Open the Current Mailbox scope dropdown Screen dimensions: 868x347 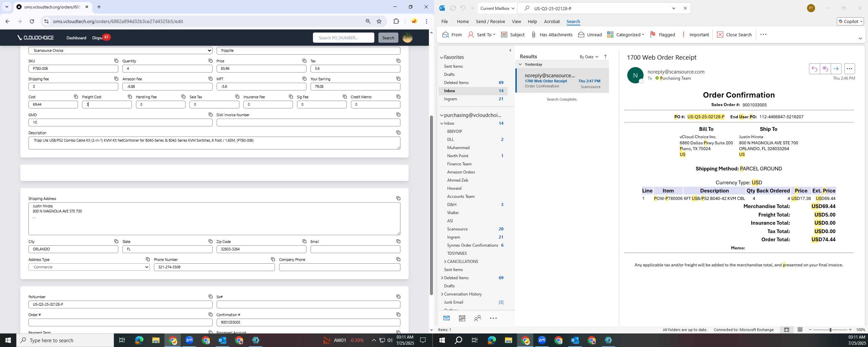click(x=497, y=8)
